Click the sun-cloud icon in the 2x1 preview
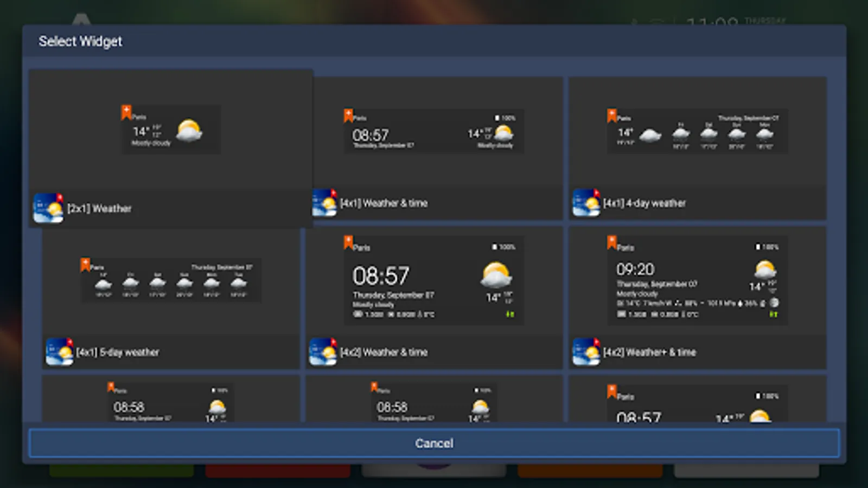 pyautogui.click(x=189, y=131)
